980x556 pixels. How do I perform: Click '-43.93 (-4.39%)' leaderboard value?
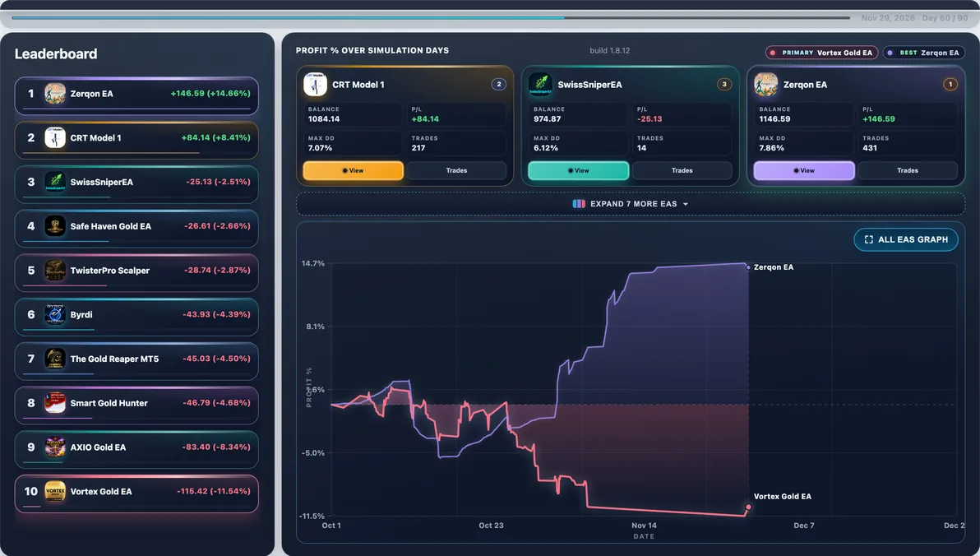pyautogui.click(x=216, y=314)
